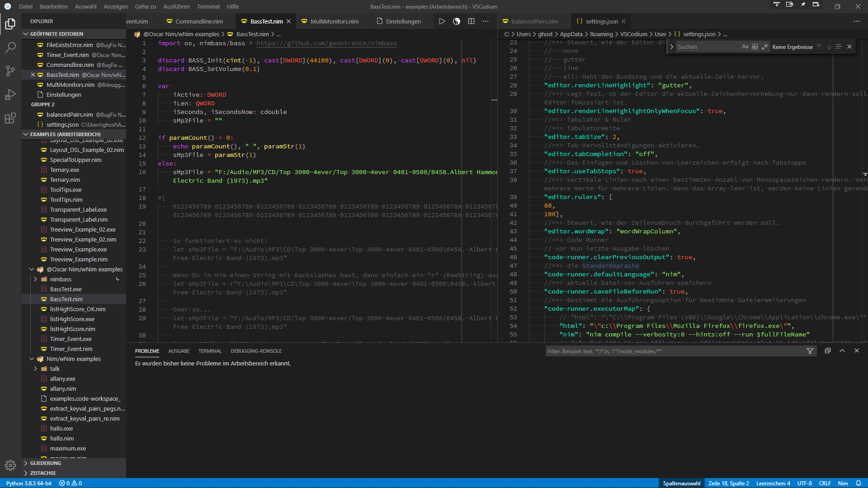The image size is (868, 488).
Task: Toggle whole word matching in find widget
Action: (x=755, y=47)
